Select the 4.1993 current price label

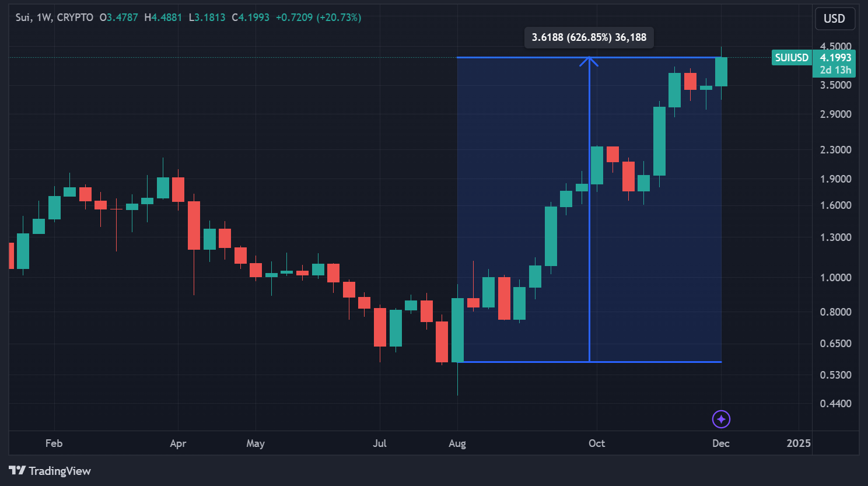point(835,58)
